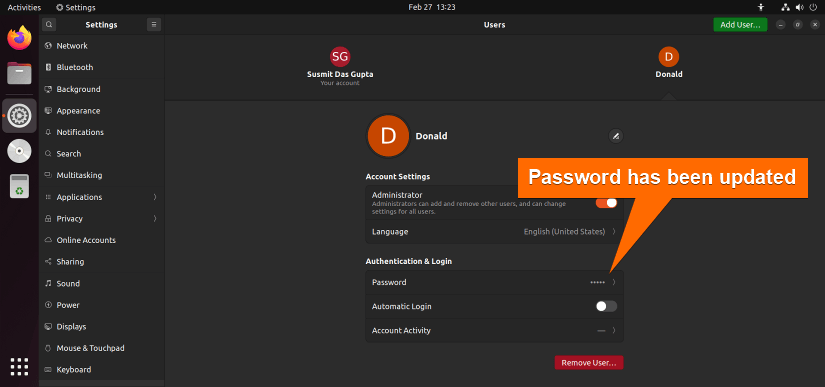Open Language row chevron
Screen dimensions: 825x387
614,232
